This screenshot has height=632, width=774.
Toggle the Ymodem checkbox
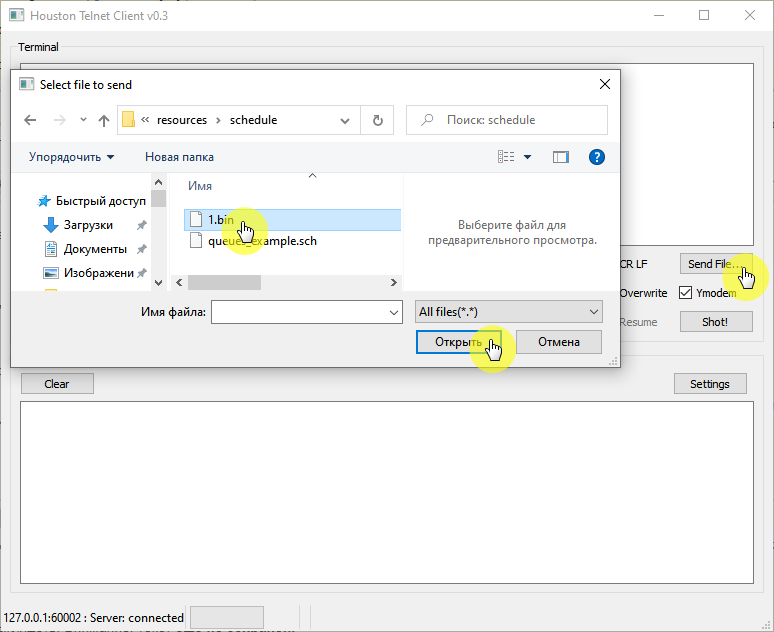coord(685,293)
